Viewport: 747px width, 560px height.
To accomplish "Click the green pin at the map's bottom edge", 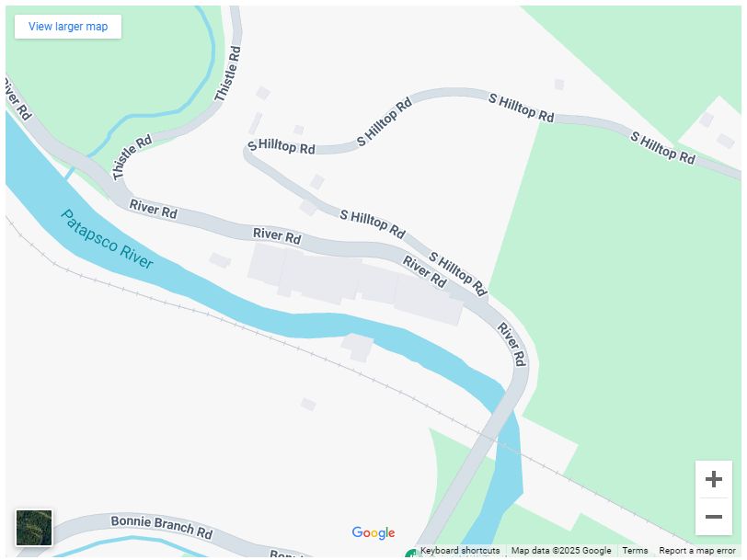I will pos(410,554).
